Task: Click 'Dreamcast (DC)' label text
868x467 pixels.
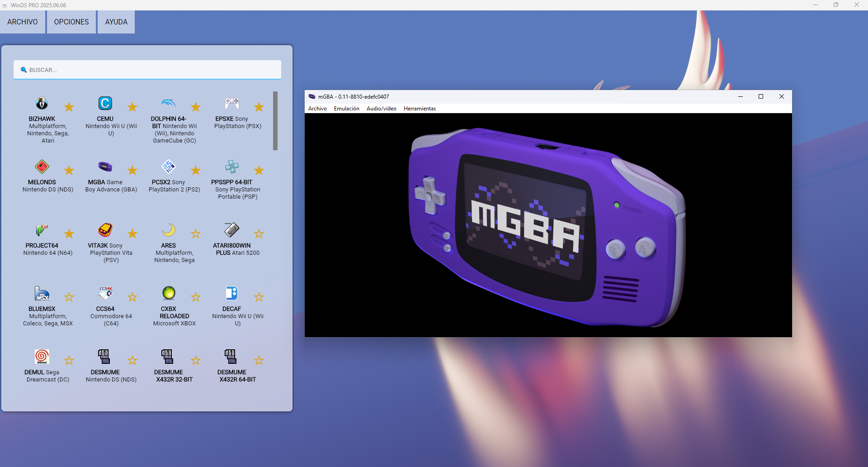Action: coord(48,380)
